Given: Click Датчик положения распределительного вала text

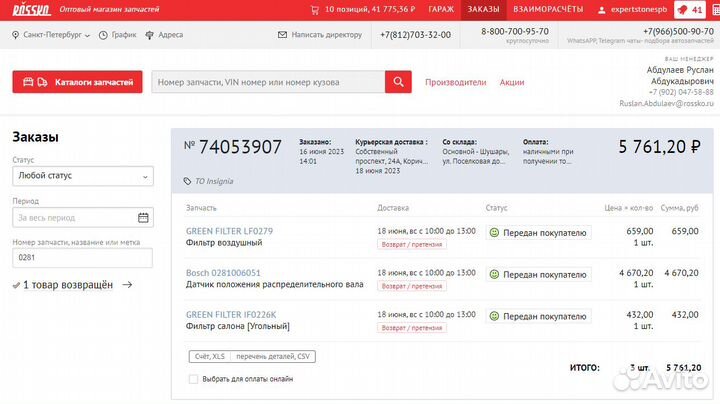Looking at the screenshot, I should [x=275, y=285].
